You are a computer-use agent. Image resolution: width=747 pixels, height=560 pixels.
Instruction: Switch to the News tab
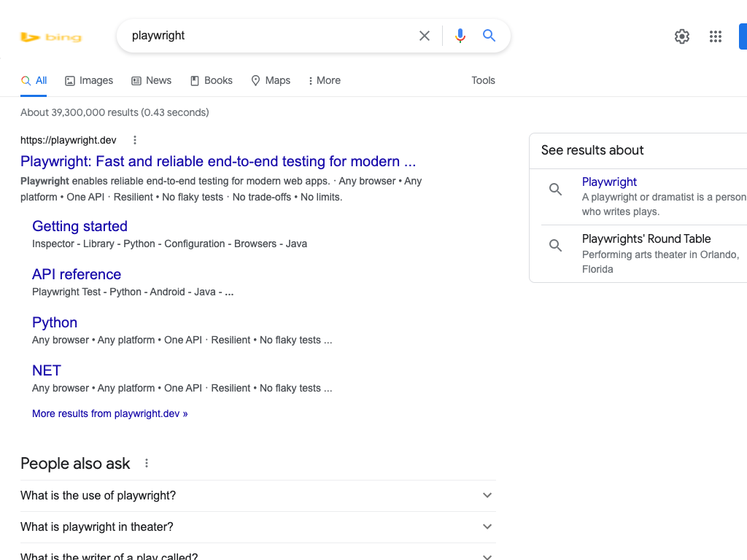pos(152,80)
